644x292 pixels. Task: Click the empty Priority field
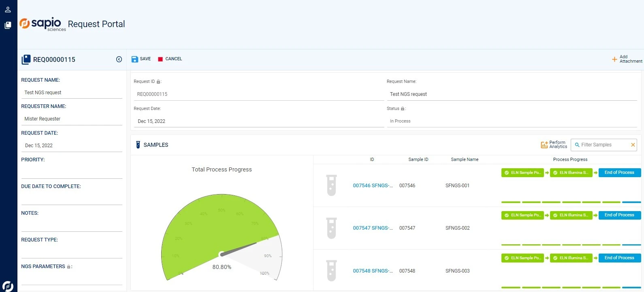[72, 172]
